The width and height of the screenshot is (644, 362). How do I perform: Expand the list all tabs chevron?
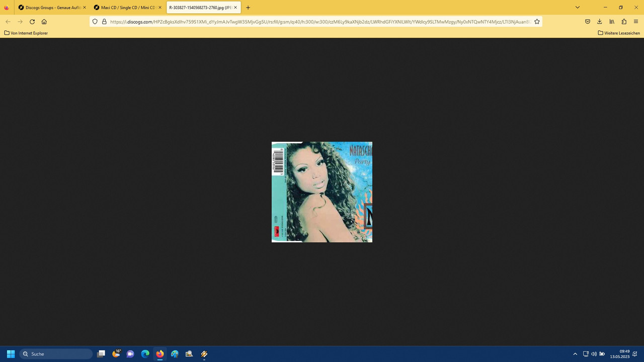[578, 8]
